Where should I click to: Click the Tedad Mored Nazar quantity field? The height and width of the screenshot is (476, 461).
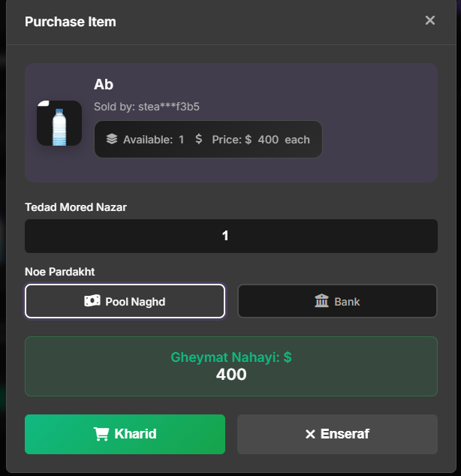click(x=230, y=236)
